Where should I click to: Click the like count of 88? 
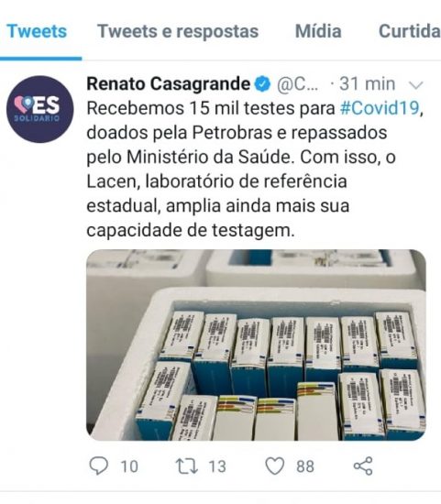(305, 466)
